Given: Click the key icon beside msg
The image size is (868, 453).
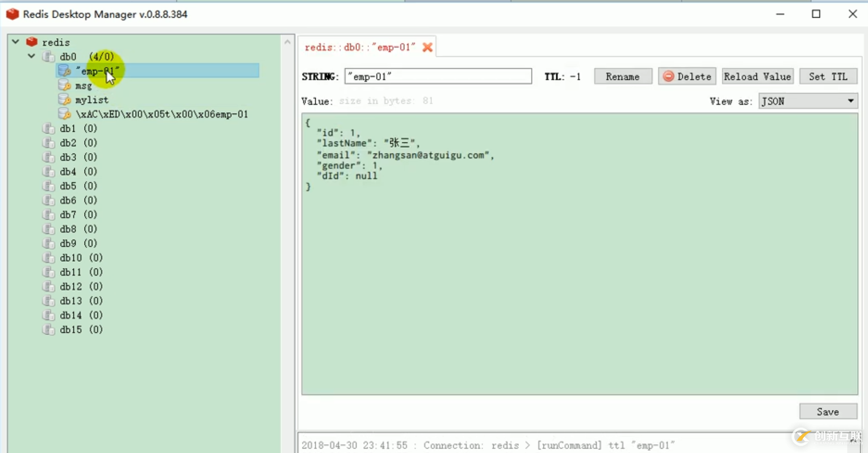Looking at the screenshot, I should [x=64, y=85].
